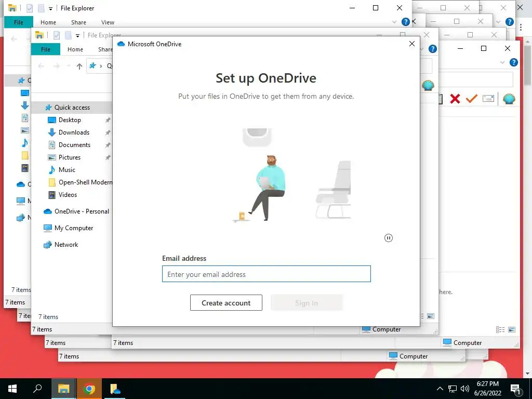Close the Microsoft OneDrive dialog

(x=412, y=44)
